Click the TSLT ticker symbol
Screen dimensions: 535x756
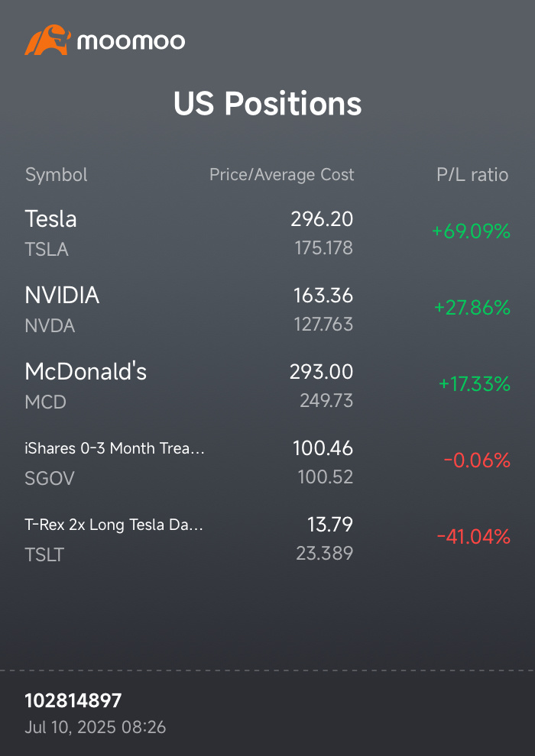(44, 555)
